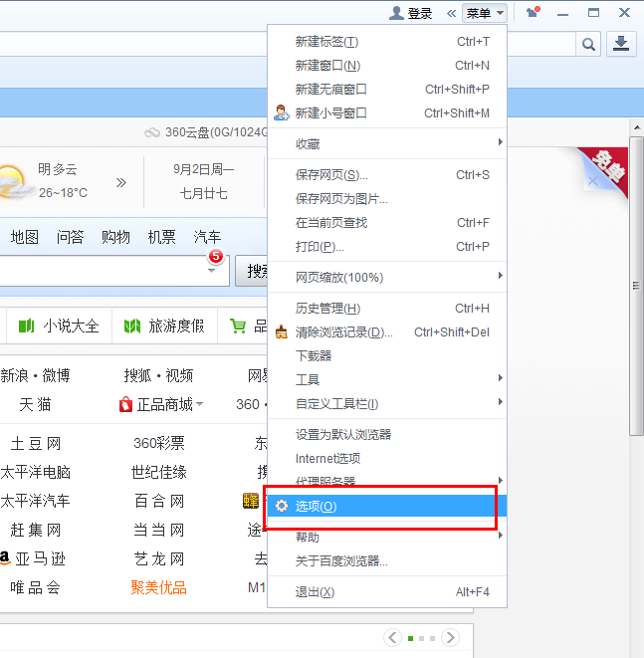644x658 pixels.
Task: Go to next page with right arrow
Action: pos(451,637)
